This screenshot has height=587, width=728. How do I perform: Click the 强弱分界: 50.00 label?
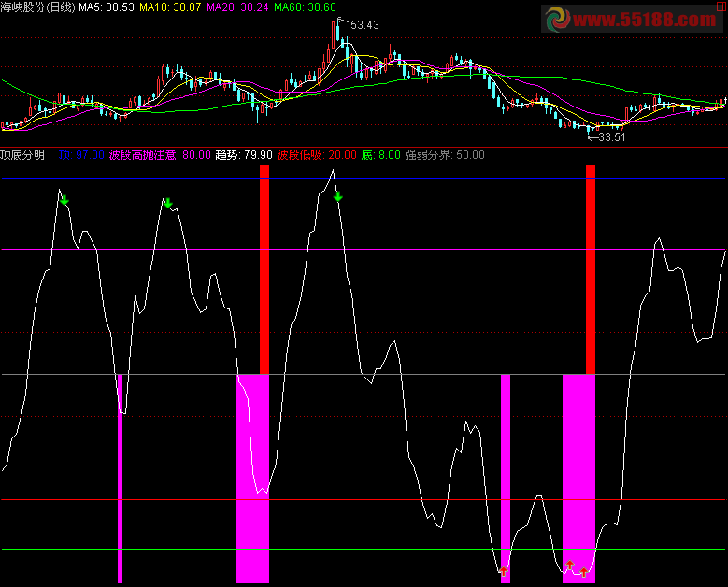coord(445,154)
